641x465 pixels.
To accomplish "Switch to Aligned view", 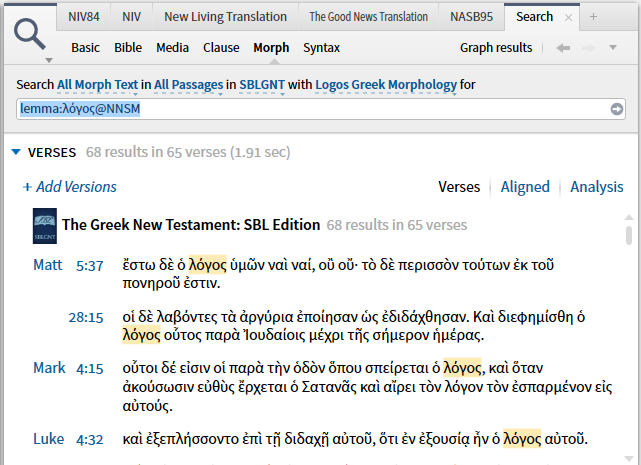I will coord(525,187).
